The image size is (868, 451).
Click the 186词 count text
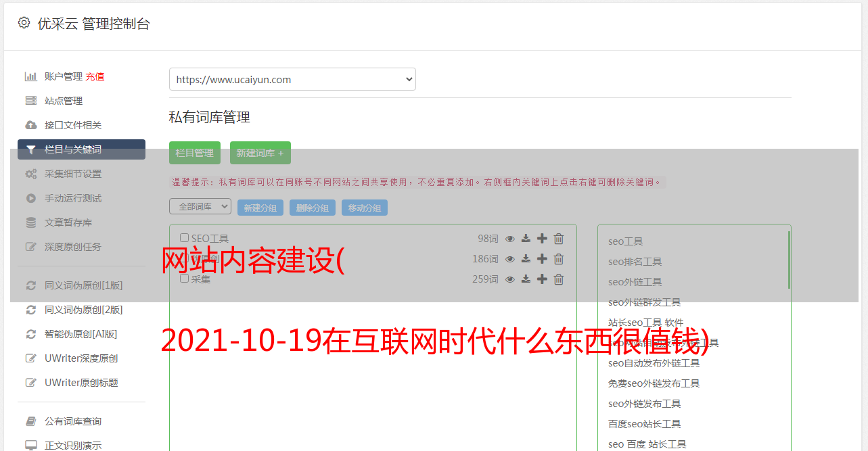coord(485,259)
